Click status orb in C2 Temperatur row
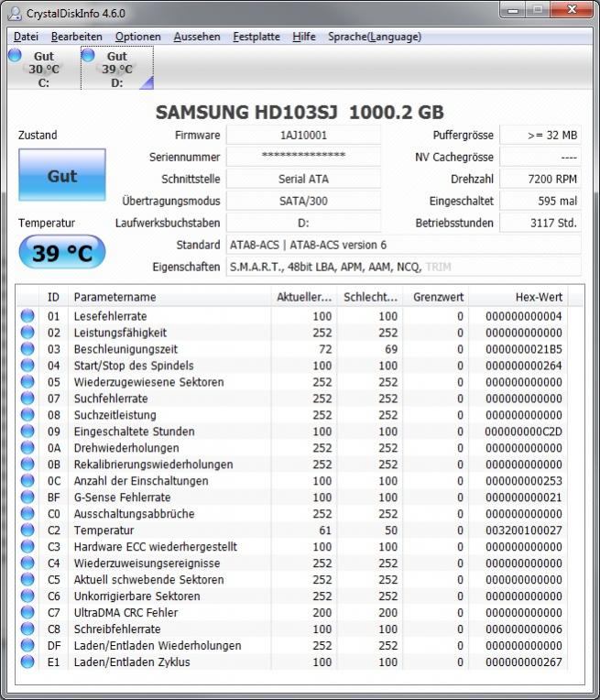Screen dimensions: 600x700 click(27, 530)
